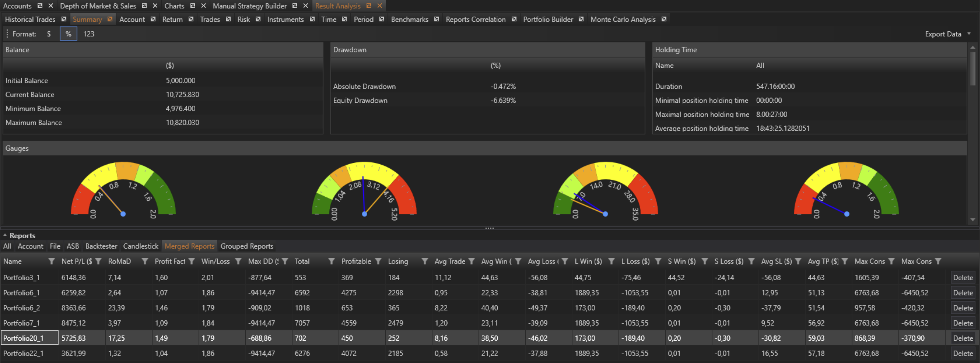This screenshot has height=363, width=980.
Task: Close the Depth of Market & Sales tab
Action: coord(155,6)
